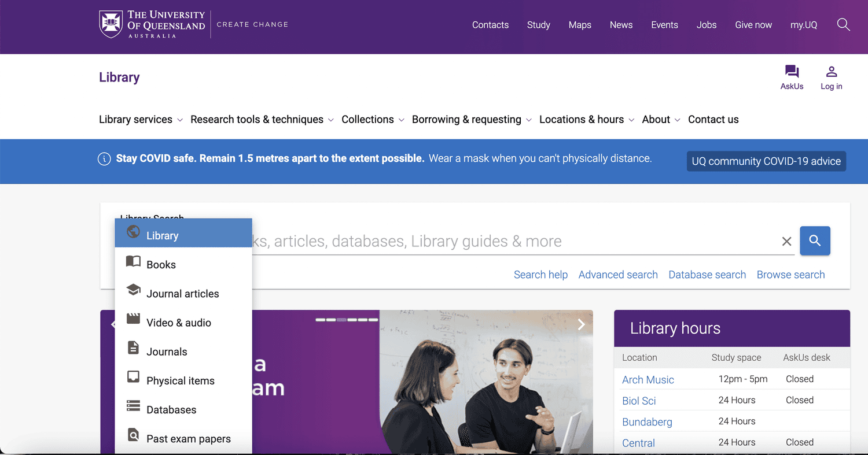Viewport: 868px width, 455px height.
Task: Expand Borrowing & requesting menu
Action: pyautogui.click(x=472, y=120)
